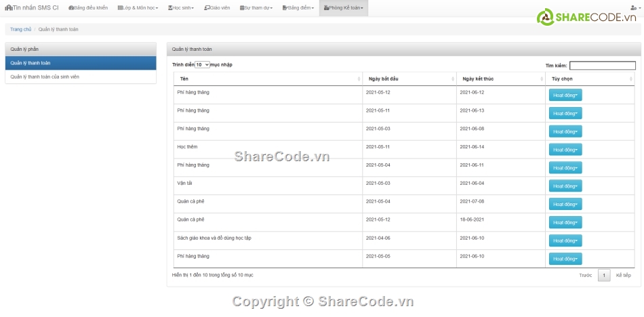Focus the Tìm kiếm search box
The width and height of the screenshot is (644, 317).
[602, 65]
